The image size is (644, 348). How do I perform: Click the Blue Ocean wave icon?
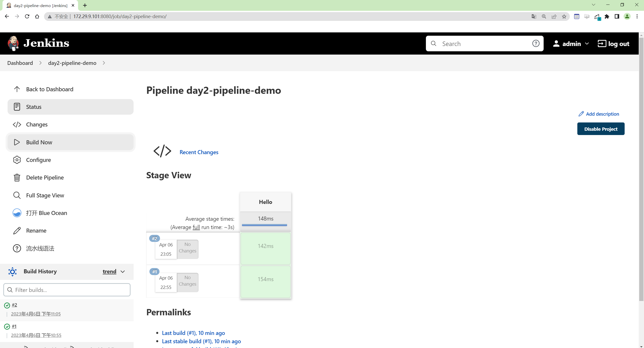pyautogui.click(x=17, y=213)
